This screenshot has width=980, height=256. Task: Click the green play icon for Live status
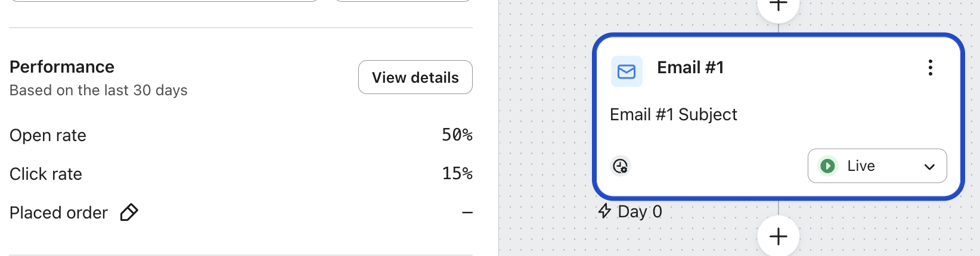pyautogui.click(x=827, y=166)
